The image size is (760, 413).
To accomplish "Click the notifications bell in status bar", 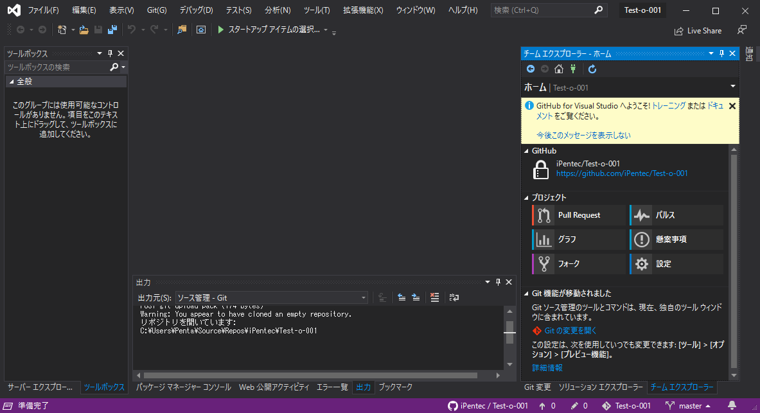I will point(732,406).
